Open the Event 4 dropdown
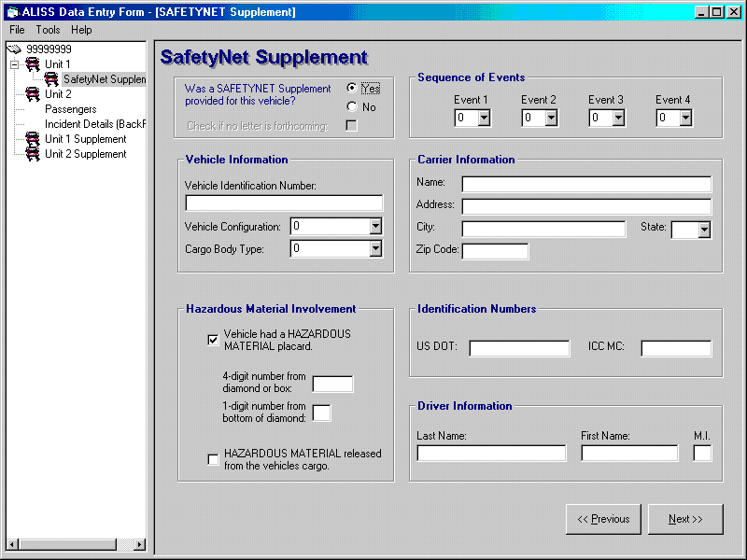 685,118
